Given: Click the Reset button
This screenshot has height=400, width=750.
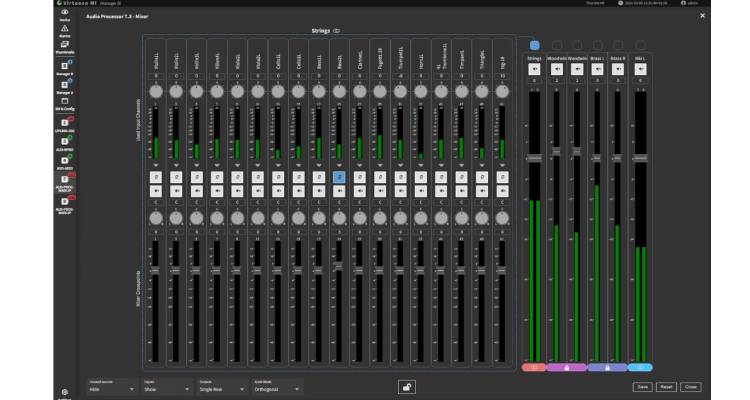Looking at the screenshot, I should [667, 386].
